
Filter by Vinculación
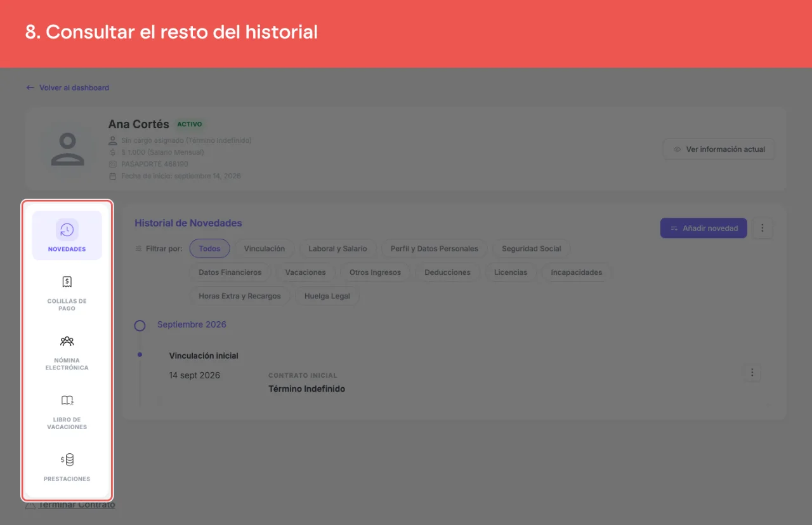265,248
